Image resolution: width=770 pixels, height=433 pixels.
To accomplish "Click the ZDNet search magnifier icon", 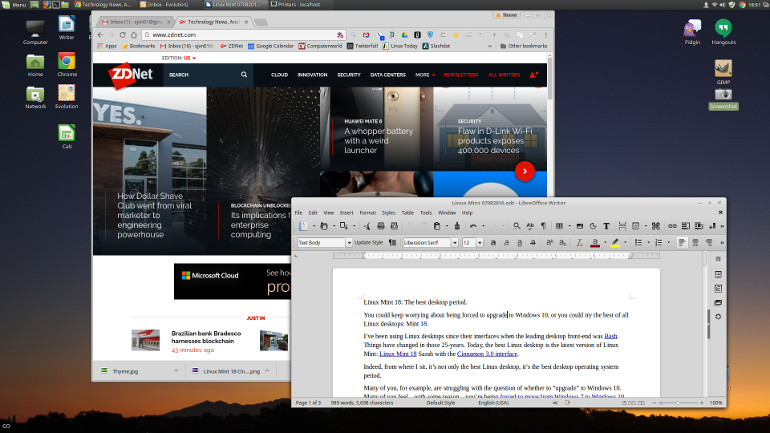I will click(x=244, y=75).
